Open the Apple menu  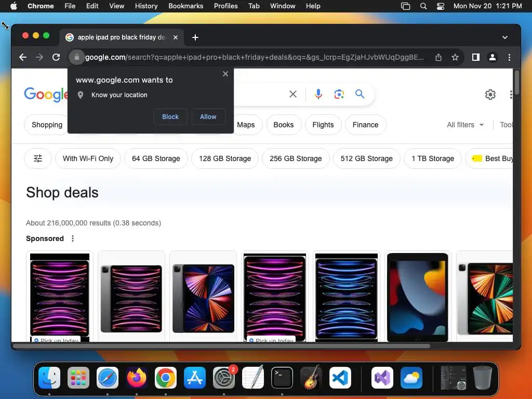[14, 6]
